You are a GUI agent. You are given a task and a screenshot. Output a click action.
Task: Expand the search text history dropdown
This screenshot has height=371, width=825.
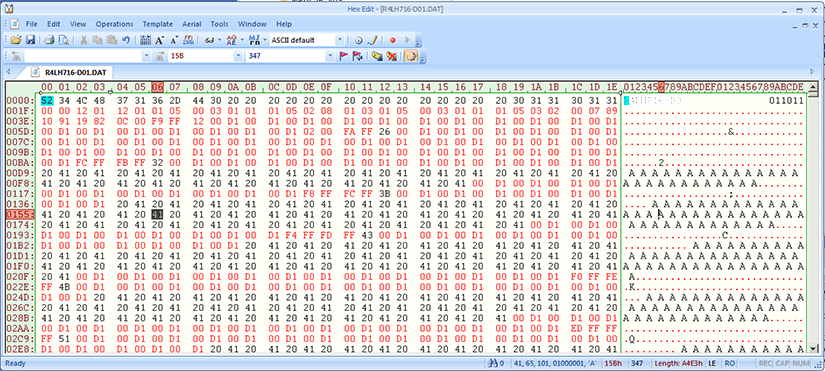coord(146,56)
